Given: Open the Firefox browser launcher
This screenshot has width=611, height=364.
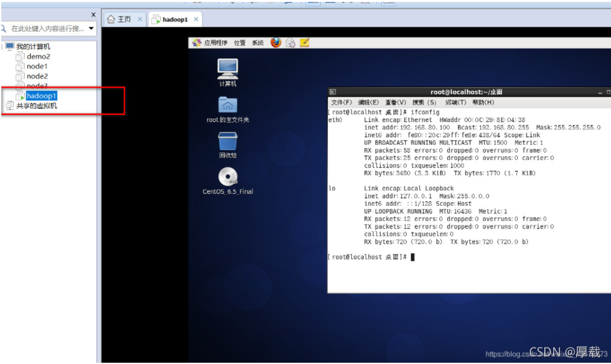Looking at the screenshot, I should pyautogui.click(x=276, y=43).
